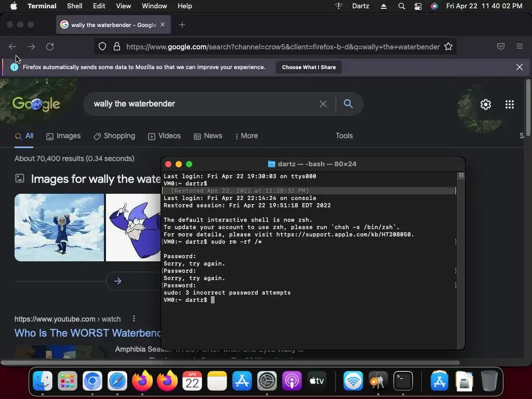Viewport: 532px width, 399px height.
Task: Open the Apple menu
Action: [x=14, y=6]
